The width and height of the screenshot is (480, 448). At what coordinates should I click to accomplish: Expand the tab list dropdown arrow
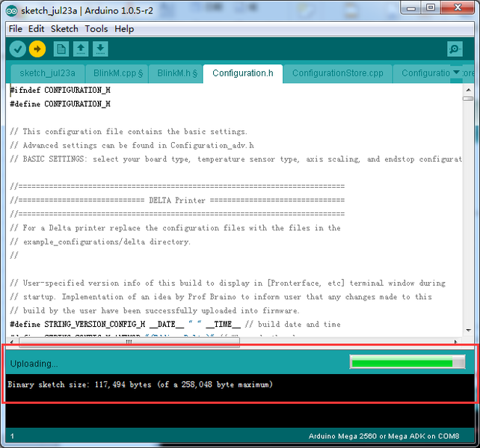coord(456,73)
